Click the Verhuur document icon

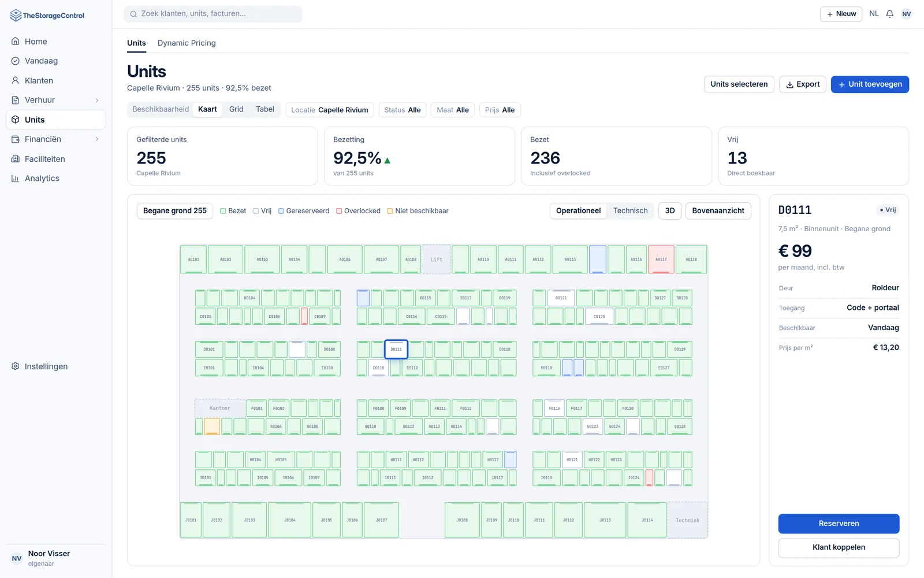click(x=16, y=100)
